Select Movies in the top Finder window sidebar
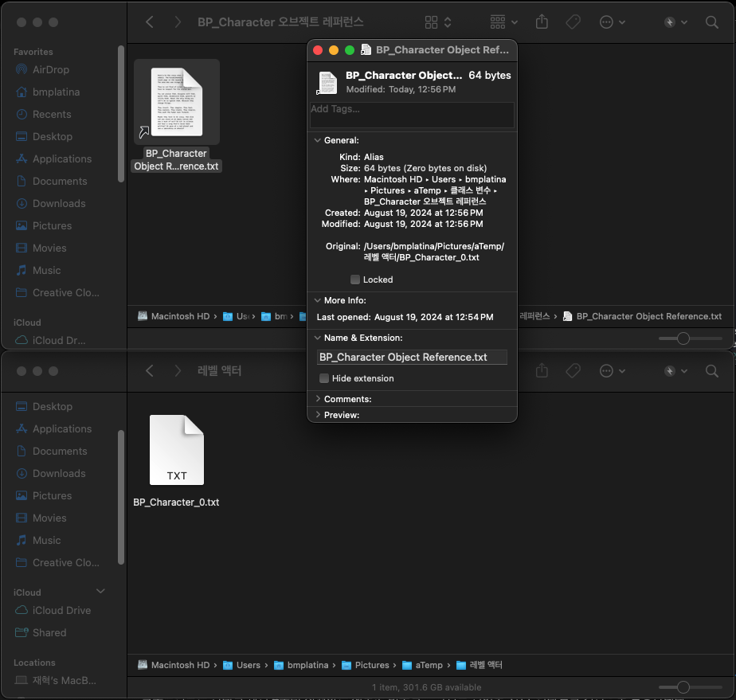 click(49, 248)
